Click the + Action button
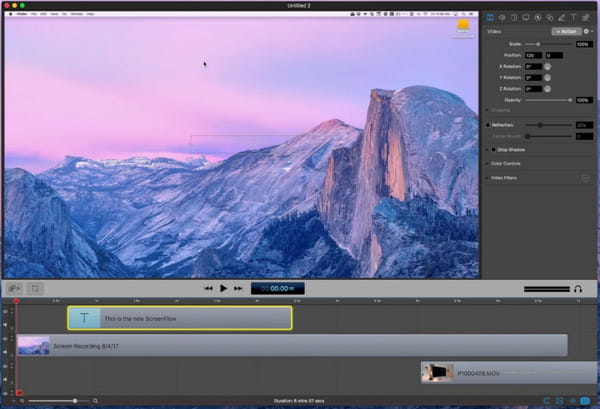The height and width of the screenshot is (409, 600). 566,31
